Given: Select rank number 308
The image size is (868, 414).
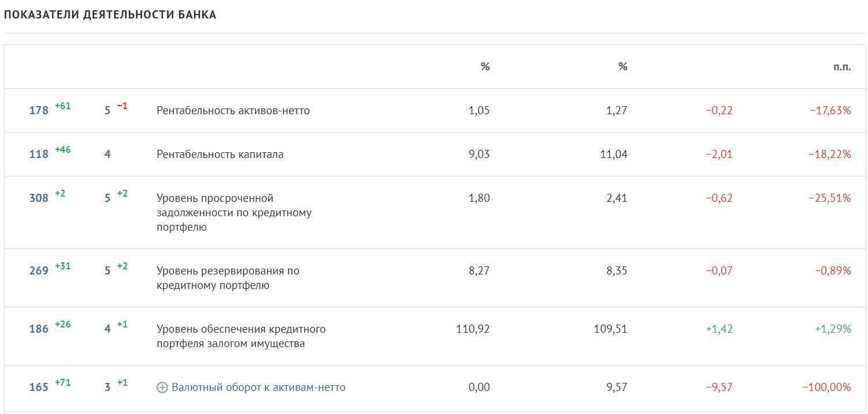Looking at the screenshot, I should point(39,198).
